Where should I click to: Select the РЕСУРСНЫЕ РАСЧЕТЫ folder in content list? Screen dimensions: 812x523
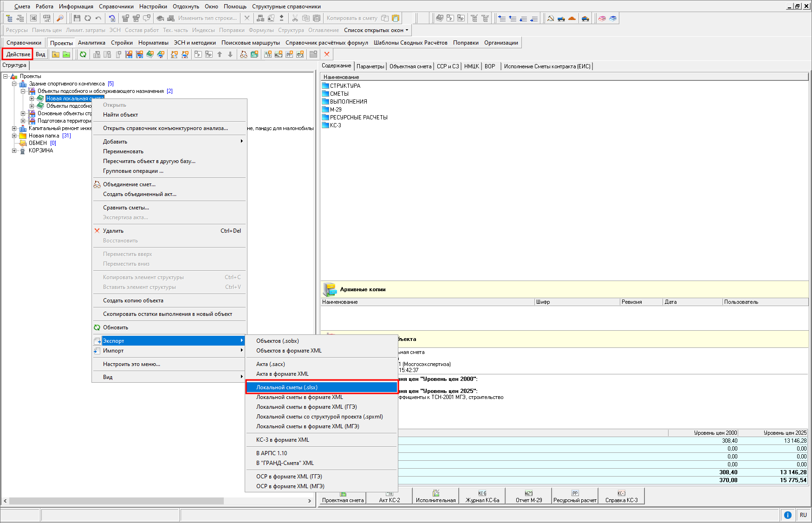pyautogui.click(x=355, y=118)
